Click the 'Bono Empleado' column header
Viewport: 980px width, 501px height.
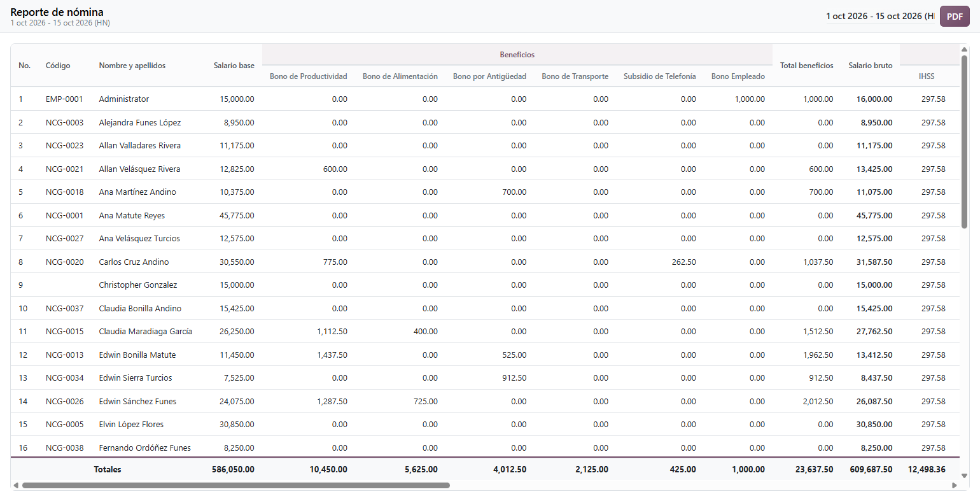[x=738, y=76]
